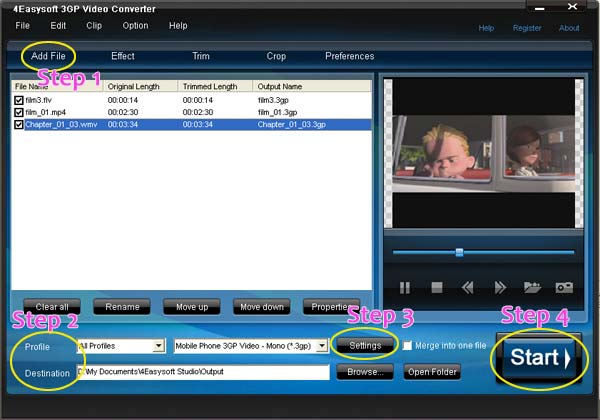
Task: Select the film_01.mp4 row
Action: [191, 112]
